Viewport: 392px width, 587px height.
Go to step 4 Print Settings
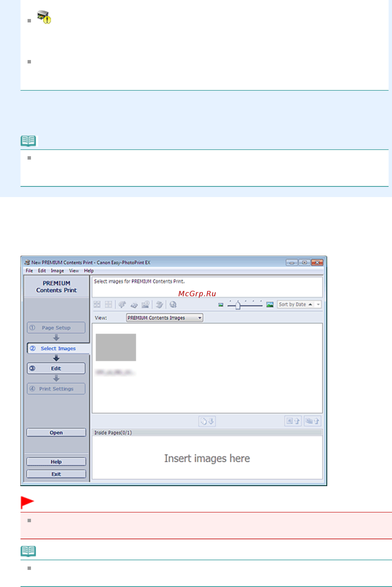[x=56, y=389]
